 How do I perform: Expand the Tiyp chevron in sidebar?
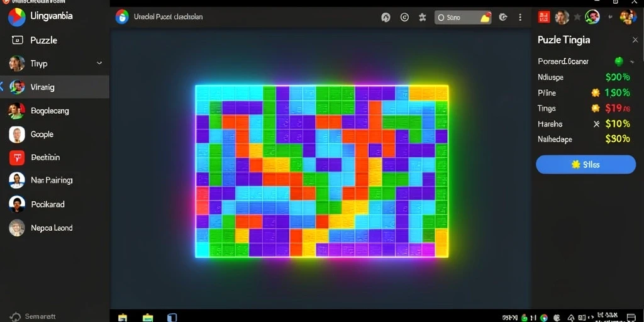[x=99, y=64]
